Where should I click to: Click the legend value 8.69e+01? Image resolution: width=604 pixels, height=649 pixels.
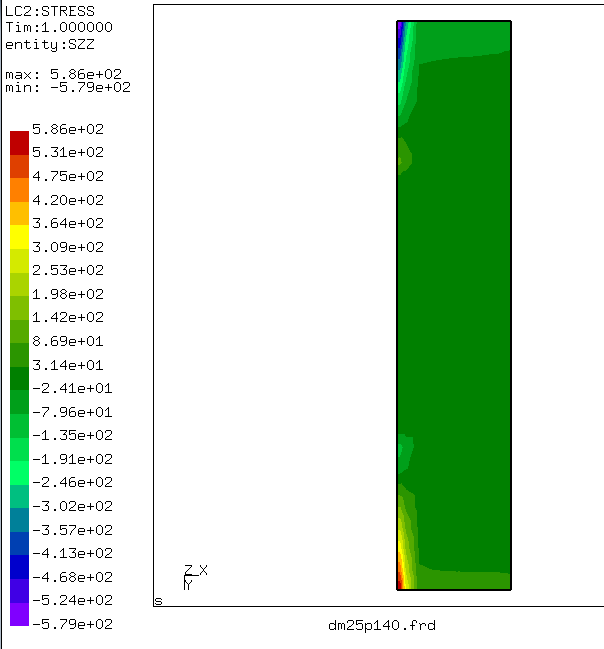click(68, 341)
